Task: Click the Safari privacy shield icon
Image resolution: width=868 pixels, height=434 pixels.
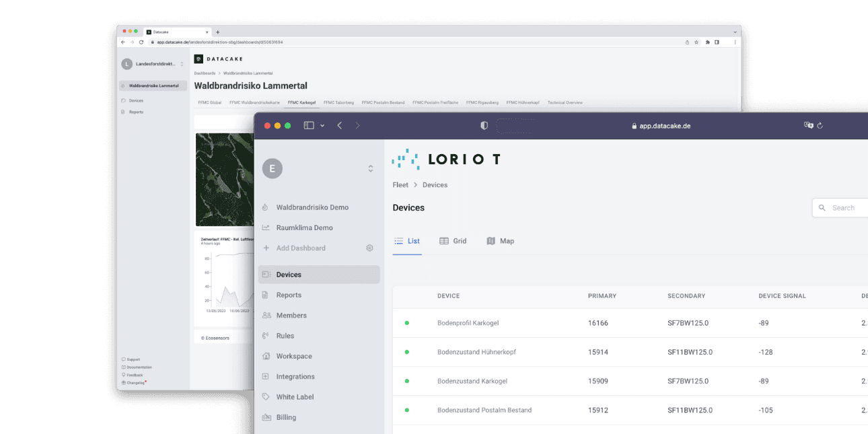Action: tap(484, 126)
